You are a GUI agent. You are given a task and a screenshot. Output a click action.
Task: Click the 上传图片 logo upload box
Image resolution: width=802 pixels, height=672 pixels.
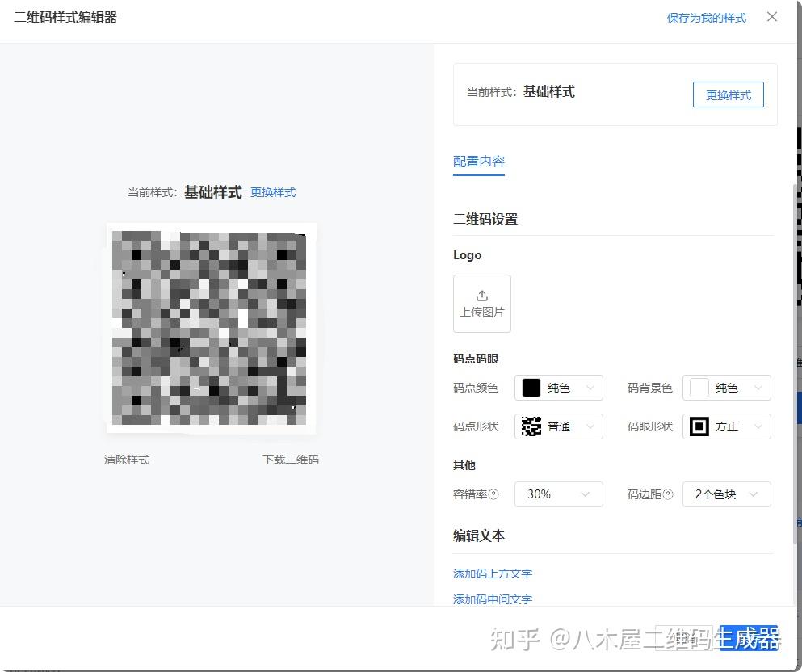coord(482,304)
